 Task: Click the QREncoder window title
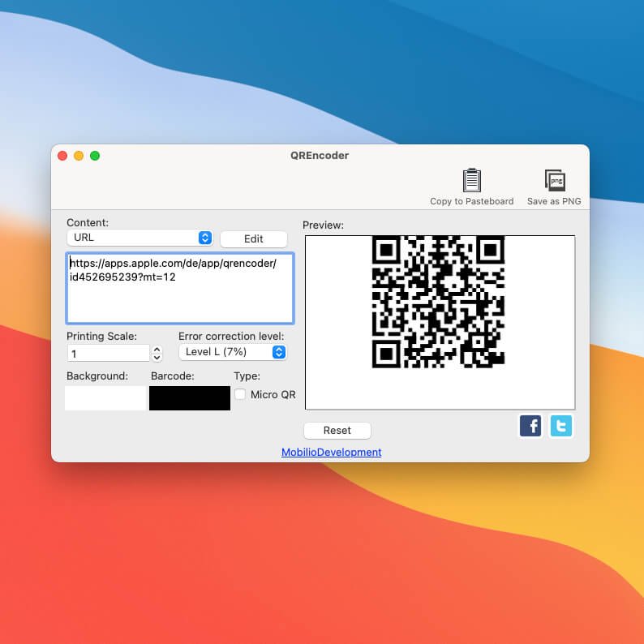[320, 155]
